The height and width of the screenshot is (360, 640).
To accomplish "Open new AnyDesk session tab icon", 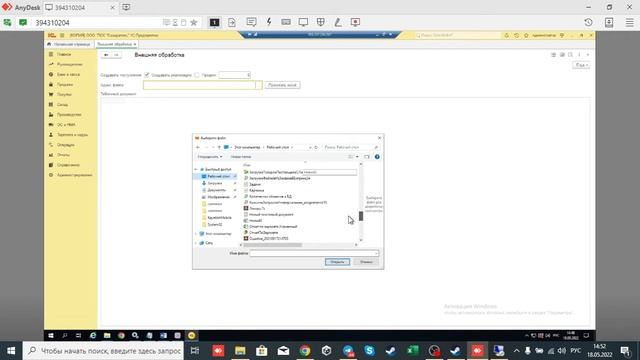I will coord(126,7).
